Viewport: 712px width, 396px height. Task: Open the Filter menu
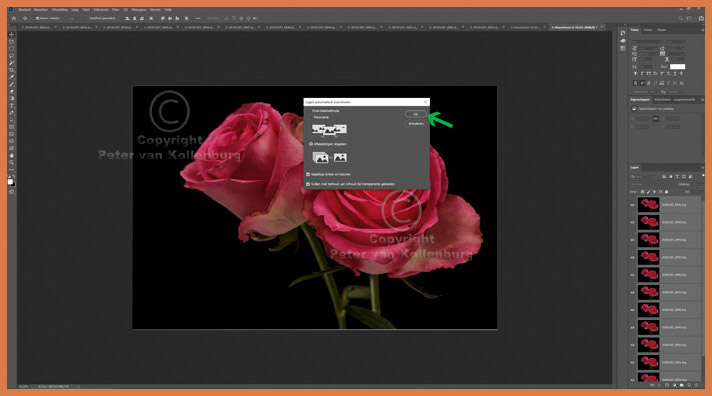116,10
